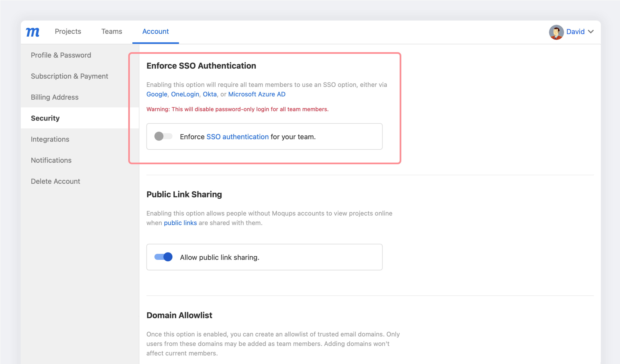The width and height of the screenshot is (620, 364).
Task: Open the Delete Account page
Action: (55, 181)
